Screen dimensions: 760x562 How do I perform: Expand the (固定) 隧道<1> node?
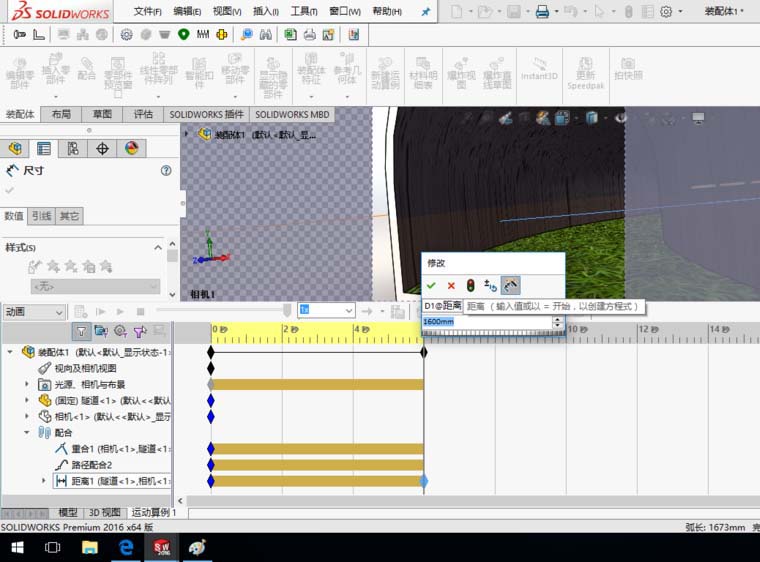point(27,400)
